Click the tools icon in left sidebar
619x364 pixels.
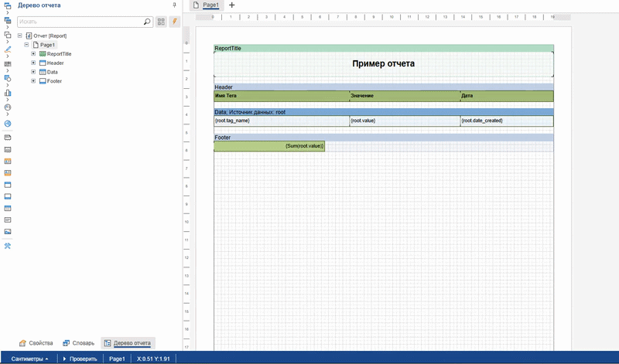coord(8,246)
